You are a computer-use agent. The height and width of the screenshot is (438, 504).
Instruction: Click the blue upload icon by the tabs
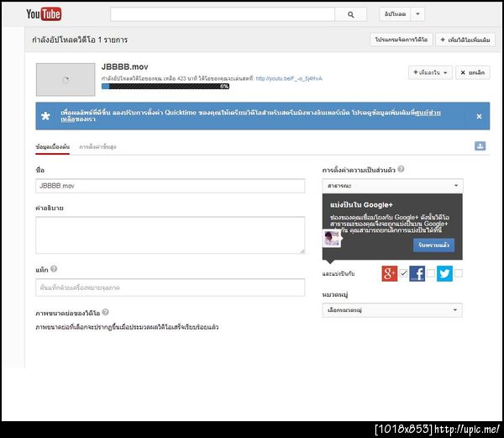[x=480, y=146]
